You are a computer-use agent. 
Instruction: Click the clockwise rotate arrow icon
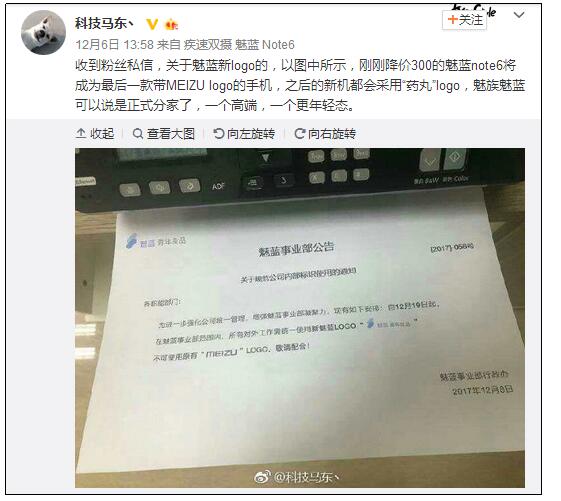(299, 133)
